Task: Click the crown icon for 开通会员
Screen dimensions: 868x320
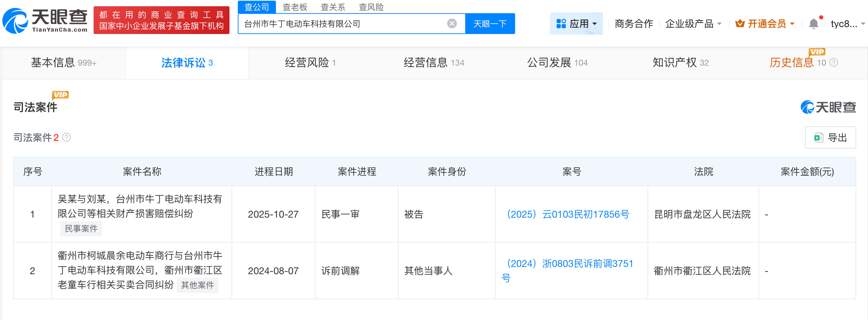Action: click(740, 24)
